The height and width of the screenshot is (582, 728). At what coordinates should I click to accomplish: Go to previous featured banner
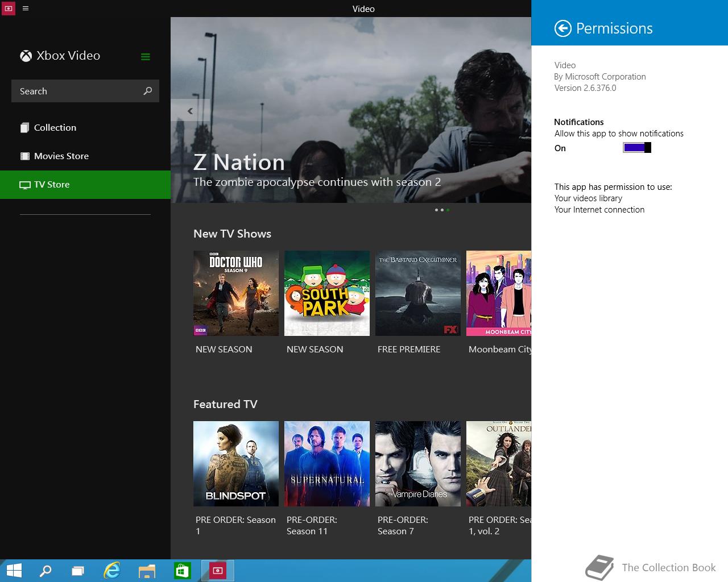[x=190, y=110]
